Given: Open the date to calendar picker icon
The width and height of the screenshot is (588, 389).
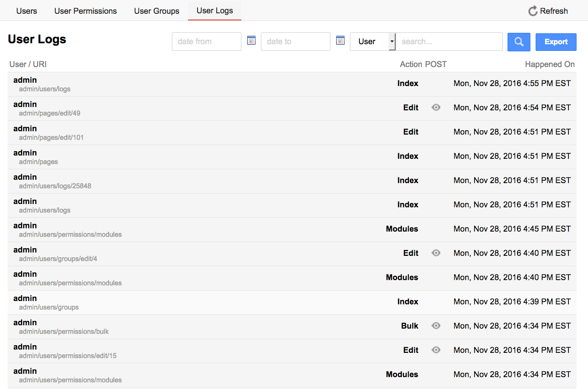Looking at the screenshot, I should [x=340, y=40].
